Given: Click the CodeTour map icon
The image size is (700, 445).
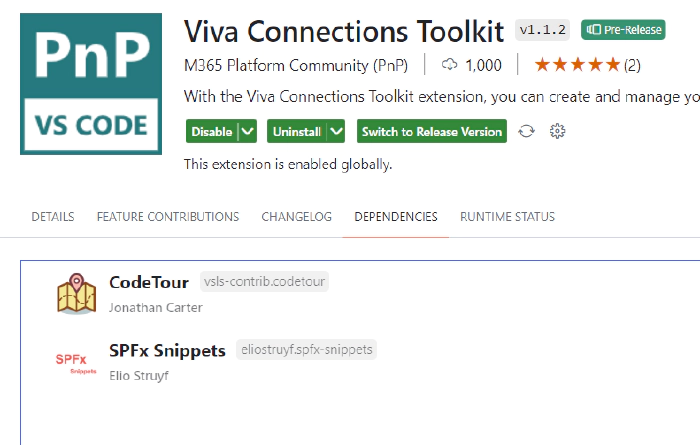Looking at the screenshot, I should pos(76,294).
